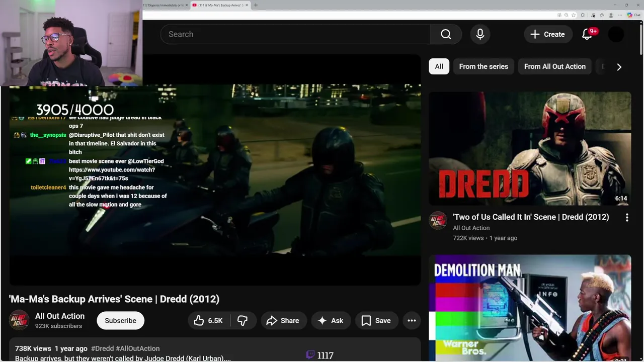Close the 'Disperse Immediately' browser tab

[187, 5]
